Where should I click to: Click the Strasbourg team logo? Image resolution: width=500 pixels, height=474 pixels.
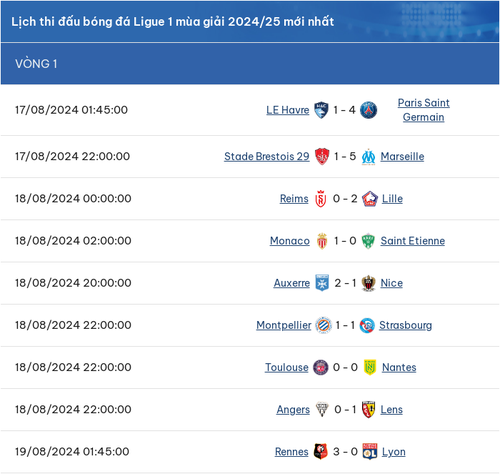(367, 325)
